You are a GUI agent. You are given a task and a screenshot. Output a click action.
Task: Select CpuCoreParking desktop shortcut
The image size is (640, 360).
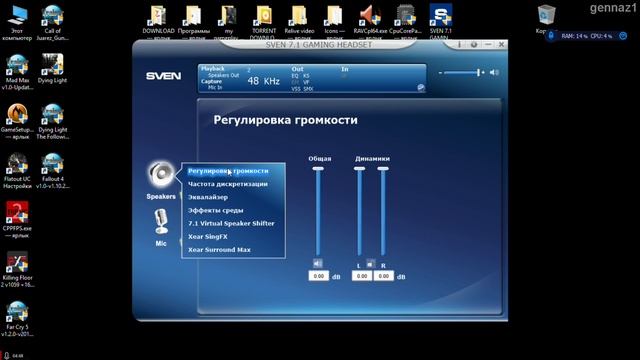coord(405,22)
